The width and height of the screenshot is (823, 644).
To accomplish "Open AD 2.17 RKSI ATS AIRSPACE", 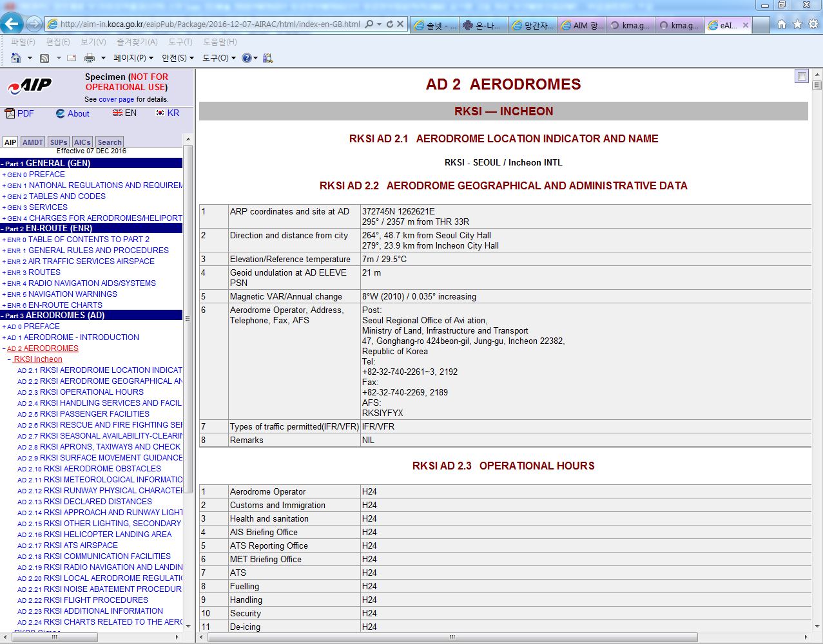I will coord(68,545).
